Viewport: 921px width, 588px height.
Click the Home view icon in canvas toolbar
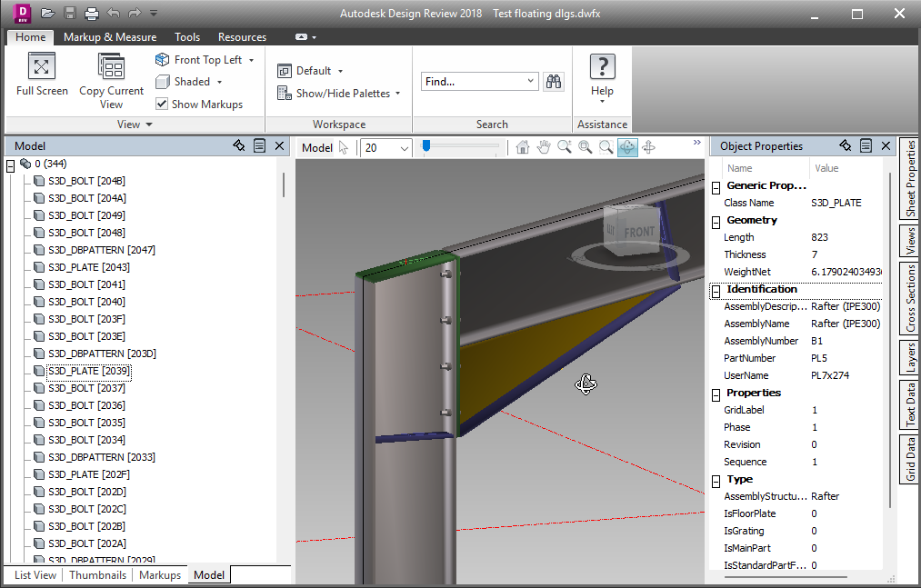pos(523,147)
